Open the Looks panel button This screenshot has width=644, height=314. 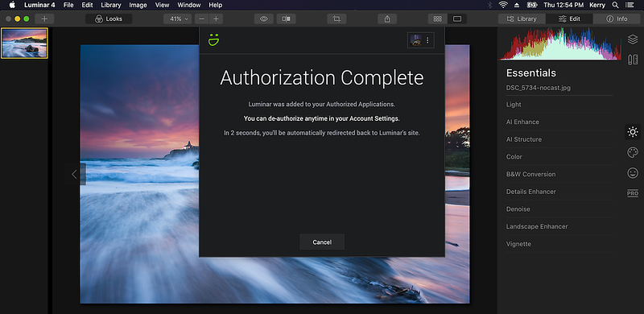[109, 19]
